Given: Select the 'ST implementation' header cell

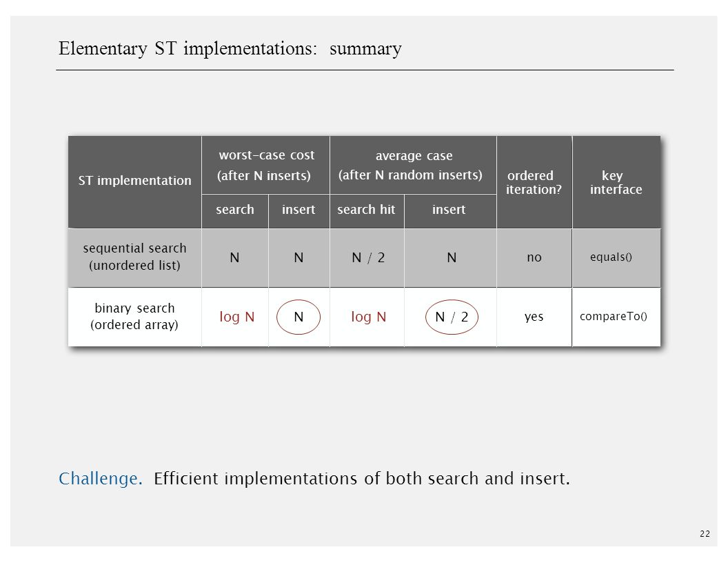Looking at the screenshot, I should click(134, 181).
